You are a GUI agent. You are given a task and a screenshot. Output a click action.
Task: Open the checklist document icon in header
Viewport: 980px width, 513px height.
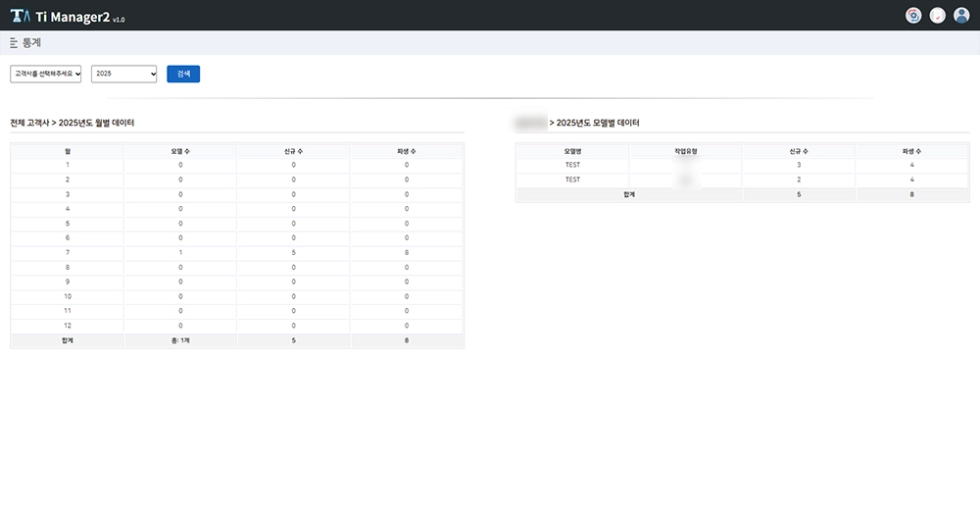(938, 16)
